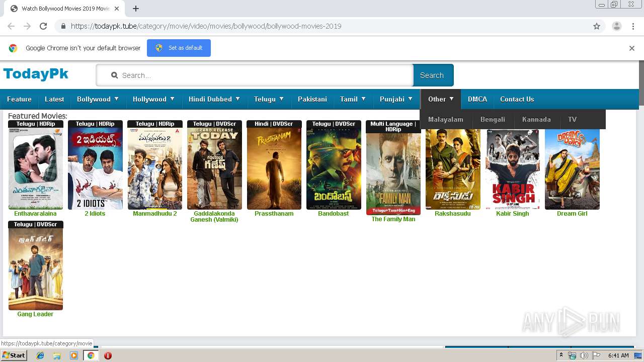Image resolution: width=644 pixels, height=362 pixels.
Task: Click the address bar URL
Action: click(x=206, y=26)
